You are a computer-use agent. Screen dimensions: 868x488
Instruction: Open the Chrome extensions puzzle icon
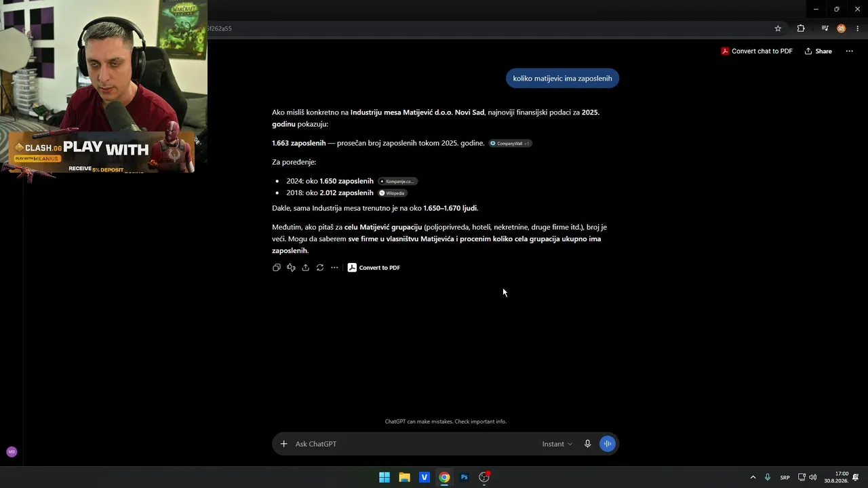801,28
